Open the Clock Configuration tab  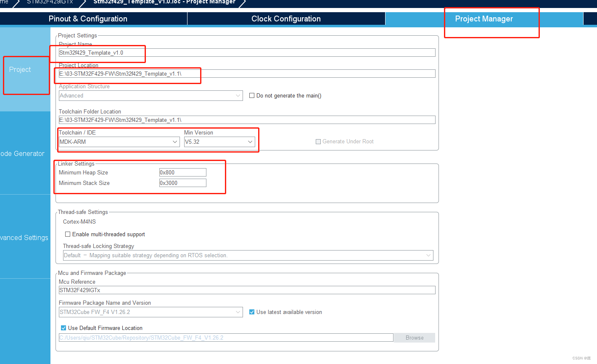(286, 18)
